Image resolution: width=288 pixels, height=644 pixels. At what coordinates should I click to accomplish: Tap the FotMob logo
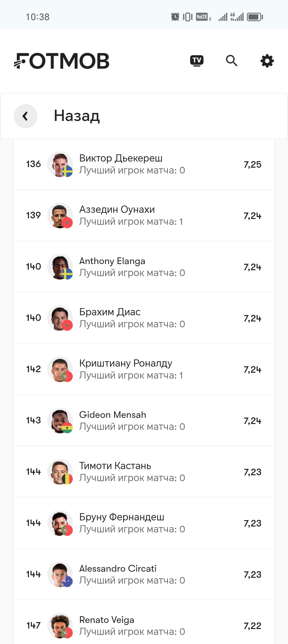pos(62,61)
